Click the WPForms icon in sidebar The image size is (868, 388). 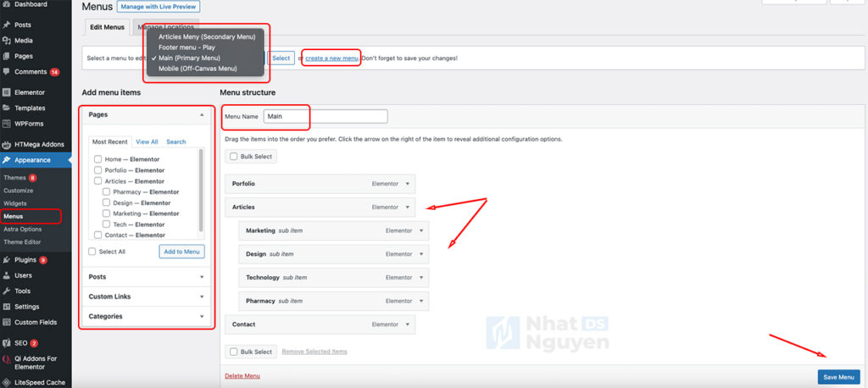coord(7,124)
